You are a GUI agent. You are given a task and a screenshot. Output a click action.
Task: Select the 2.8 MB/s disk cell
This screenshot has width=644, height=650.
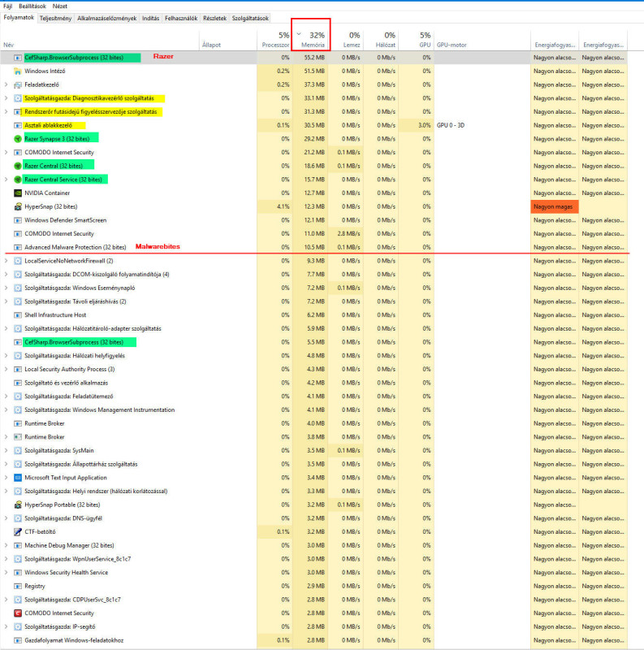click(x=346, y=234)
